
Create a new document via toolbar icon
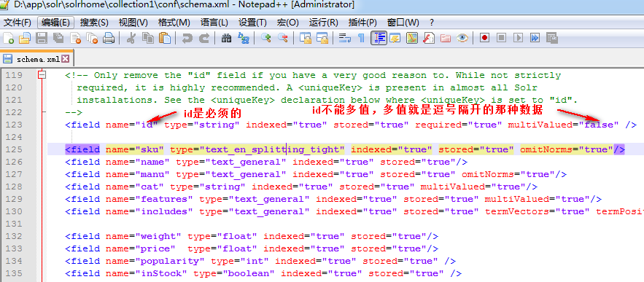click(8, 38)
